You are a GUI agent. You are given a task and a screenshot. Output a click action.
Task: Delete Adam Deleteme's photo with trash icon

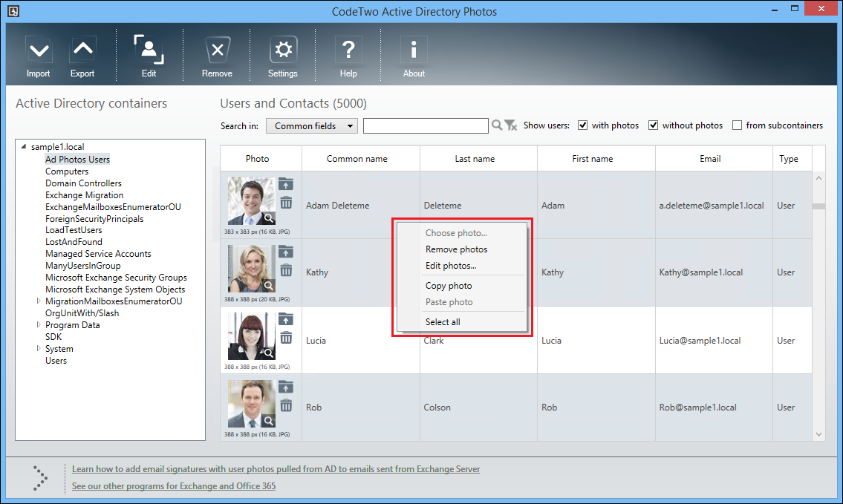point(286,203)
